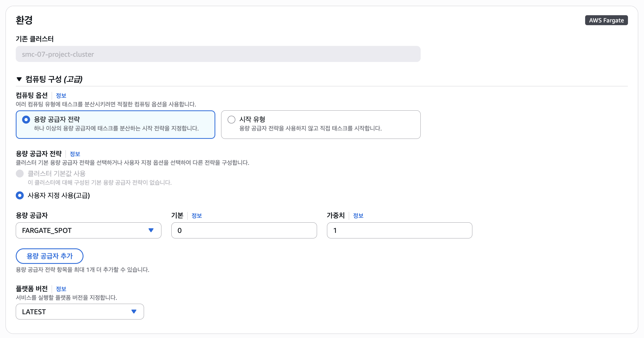Image resolution: width=644 pixels, height=338 pixels.
Task: Click the 용량 공급자 추가 button
Action: click(x=49, y=256)
